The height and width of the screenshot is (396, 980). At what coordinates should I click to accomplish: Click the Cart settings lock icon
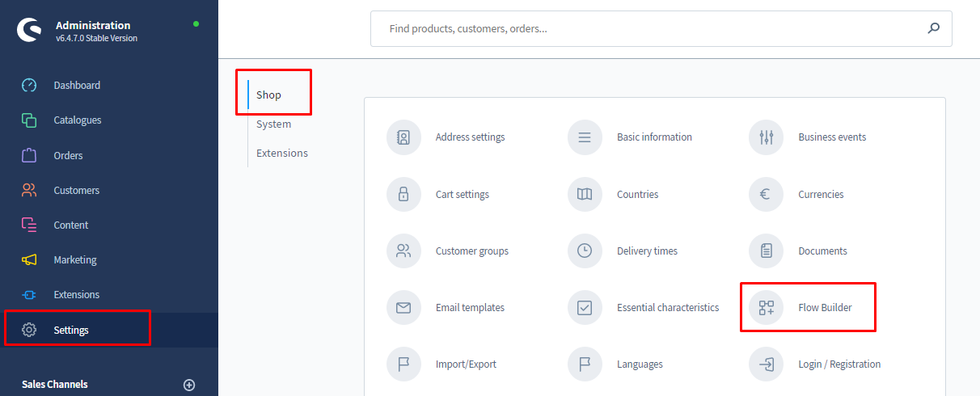[x=403, y=194]
